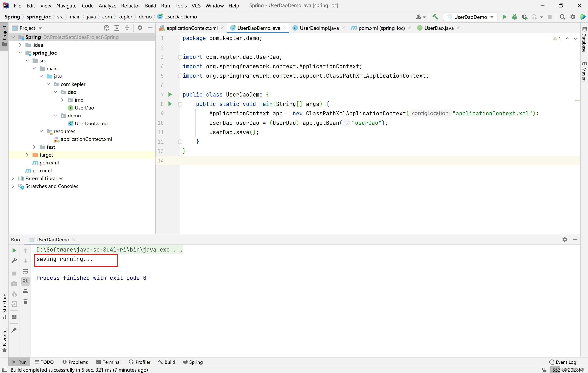The image size is (588, 373).
Task: Switch to pom.xml (spring_ioc) tab
Action: click(x=381, y=28)
